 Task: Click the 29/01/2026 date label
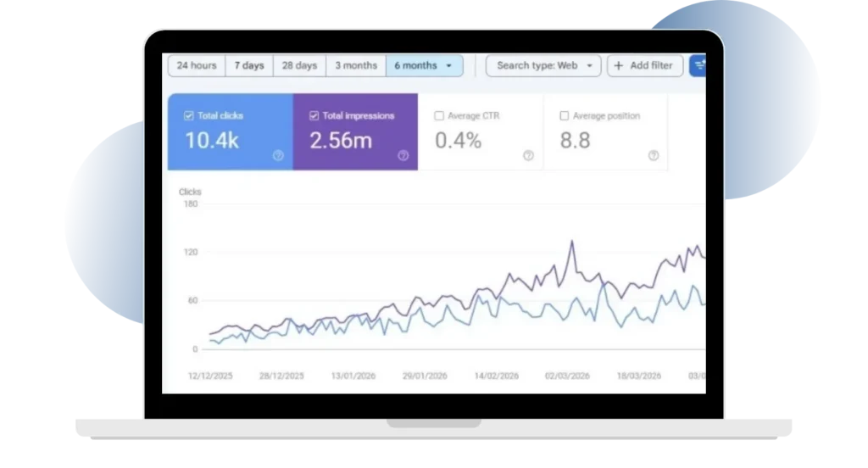pos(425,376)
